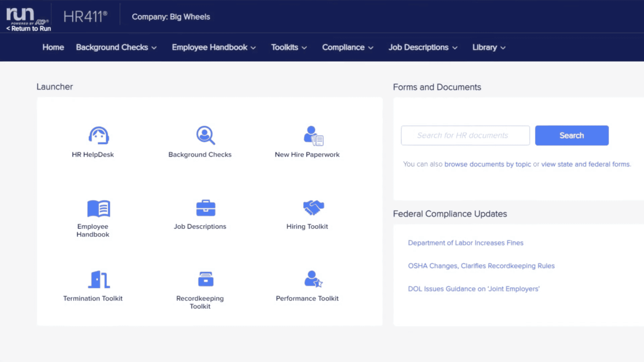Select Home in the navigation bar

pos(53,47)
